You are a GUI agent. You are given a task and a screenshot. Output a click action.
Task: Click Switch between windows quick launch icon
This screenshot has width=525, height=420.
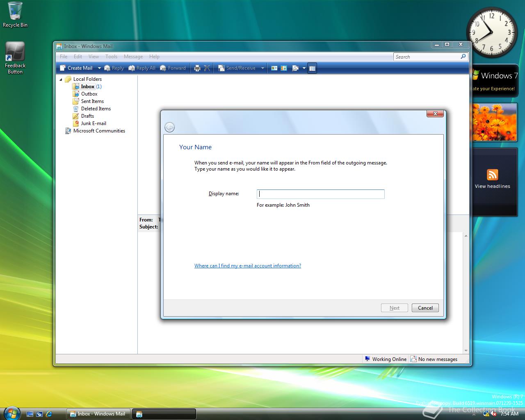[x=39, y=414]
